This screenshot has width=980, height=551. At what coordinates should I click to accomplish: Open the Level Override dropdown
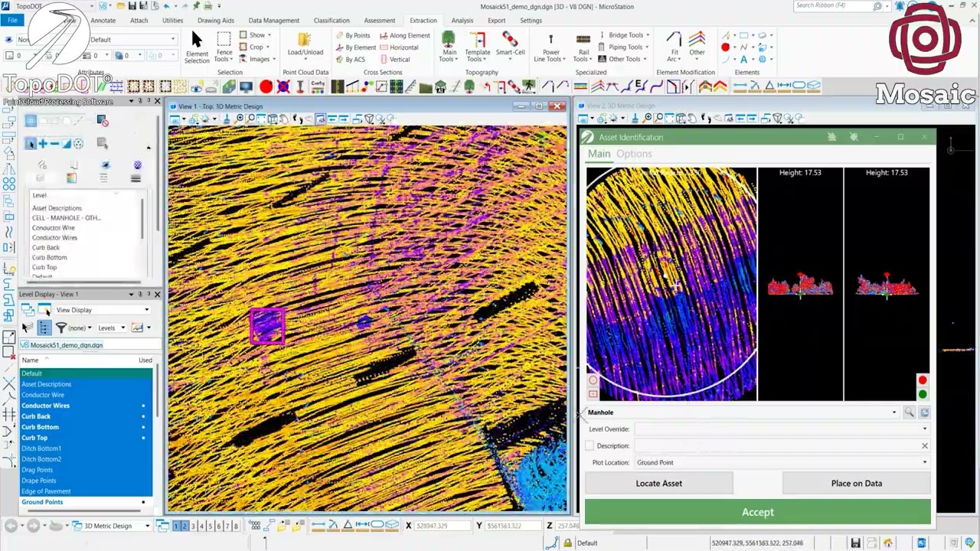coord(925,429)
